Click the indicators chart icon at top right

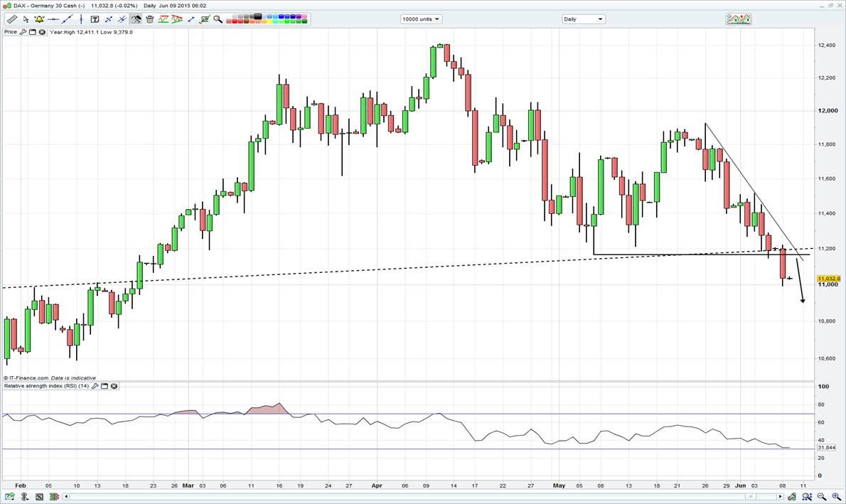[x=738, y=19]
